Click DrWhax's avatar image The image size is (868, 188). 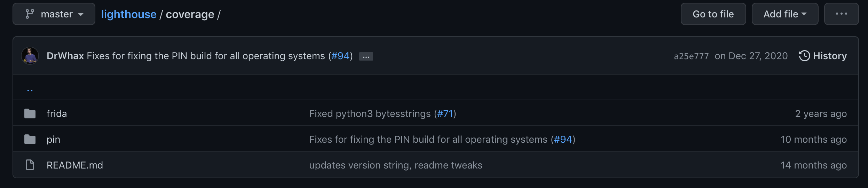[30, 56]
